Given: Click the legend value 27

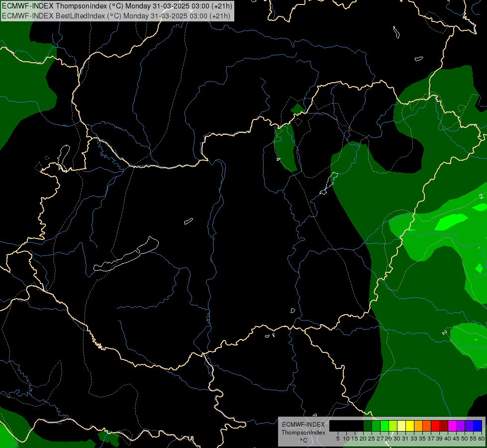Looking at the screenshot, I should click(x=380, y=439).
